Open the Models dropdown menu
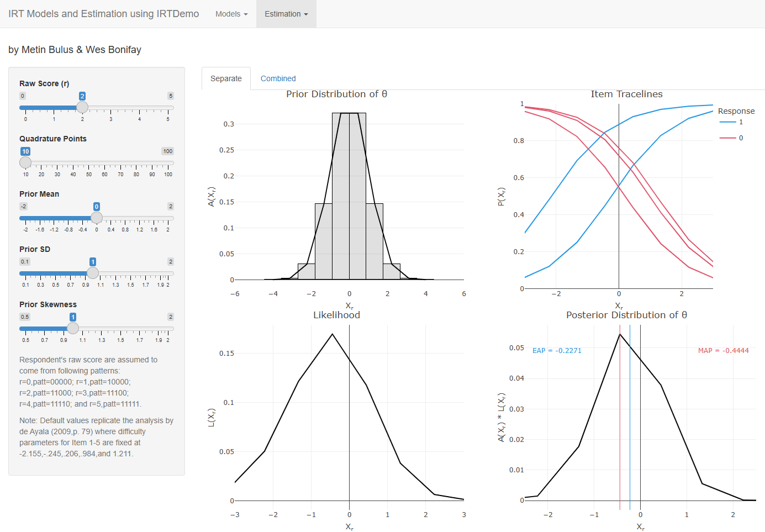 click(231, 14)
